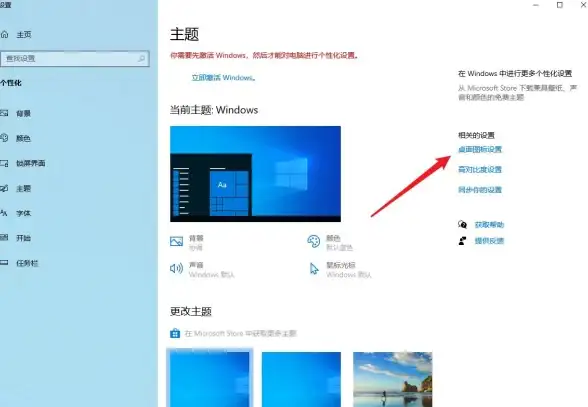Open 高对比度设置 link
The width and height of the screenshot is (588, 407).
point(480,170)
